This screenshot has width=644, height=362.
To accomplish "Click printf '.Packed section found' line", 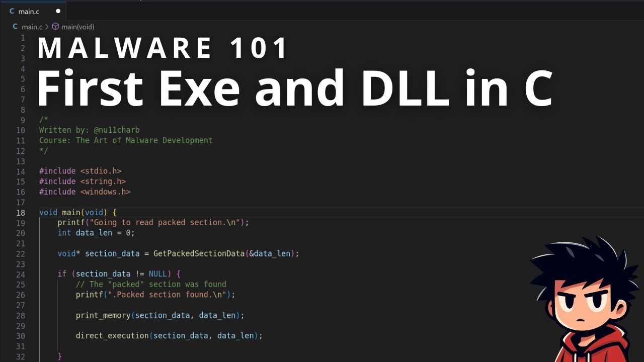I will pyautogui.click(x=155, y=295).
